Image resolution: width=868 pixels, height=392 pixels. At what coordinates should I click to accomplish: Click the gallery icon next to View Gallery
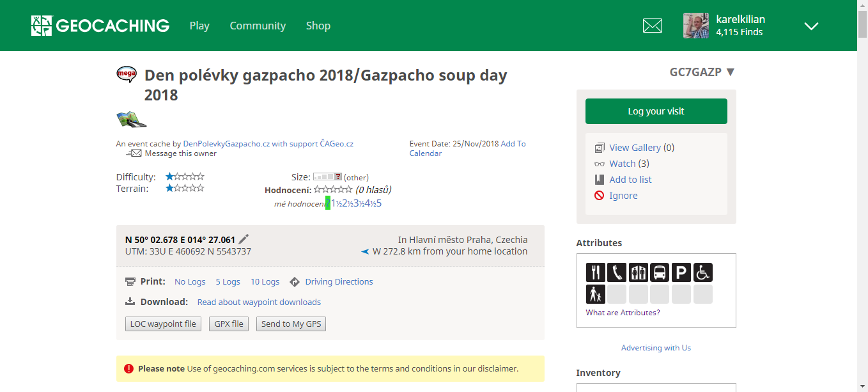point(599,148)
